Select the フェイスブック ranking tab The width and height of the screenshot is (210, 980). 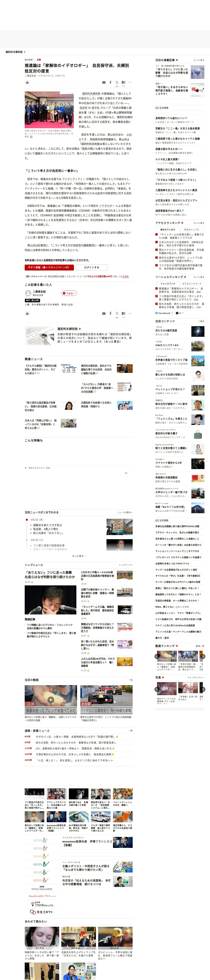point(168,283)
